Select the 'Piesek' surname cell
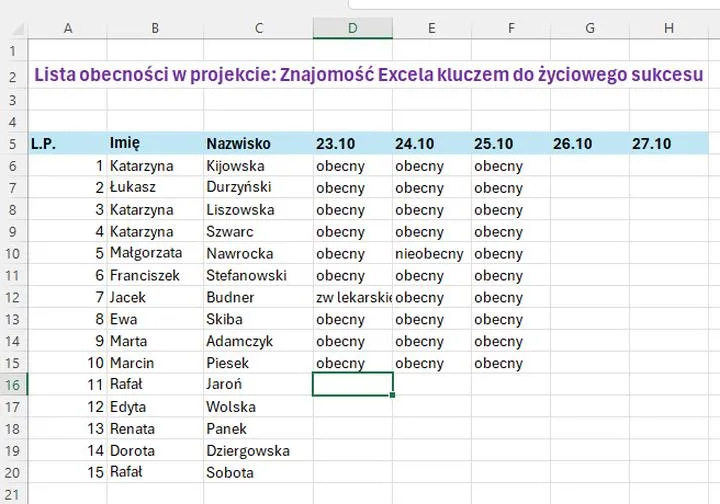The width and height of the screenshot is (720, 504). coord(259,363)
